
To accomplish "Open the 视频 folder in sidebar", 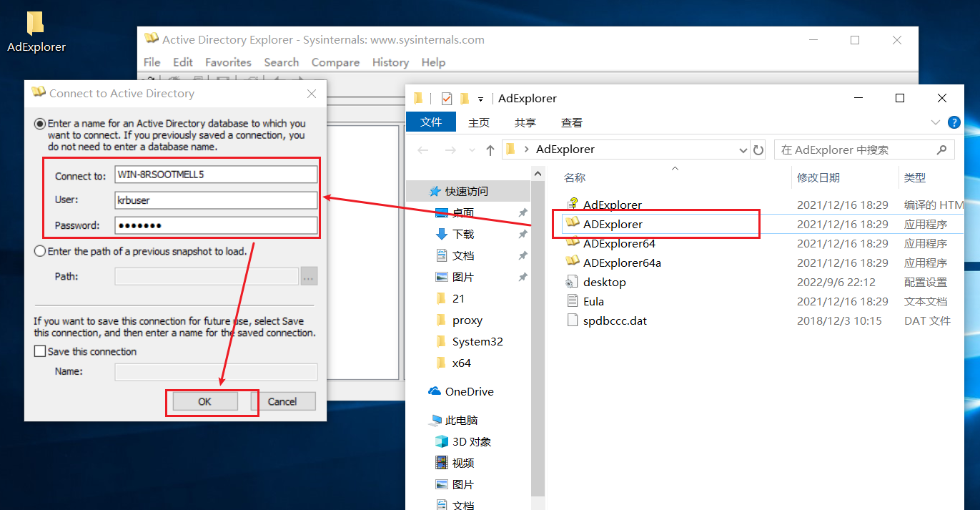I will click(455, 463).
